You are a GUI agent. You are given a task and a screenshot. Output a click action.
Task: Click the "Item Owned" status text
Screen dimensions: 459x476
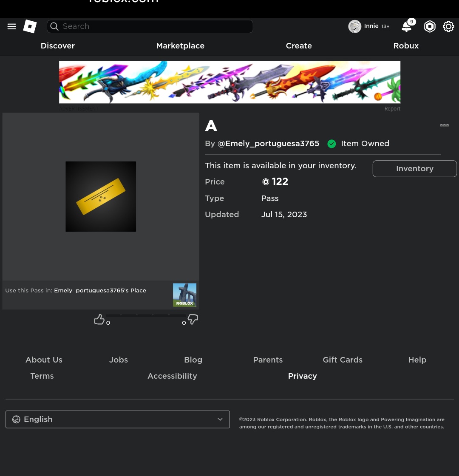[x=365, y=144]
